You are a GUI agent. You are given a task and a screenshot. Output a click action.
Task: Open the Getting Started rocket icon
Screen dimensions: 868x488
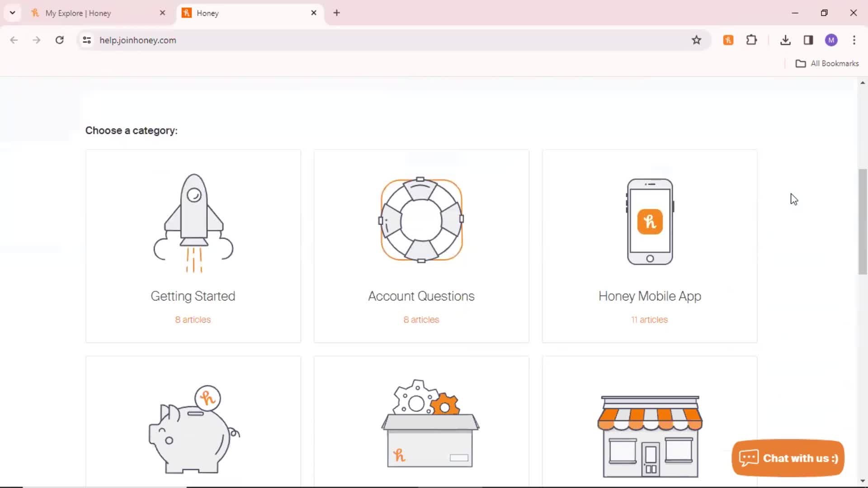click(x=193, y=223)
